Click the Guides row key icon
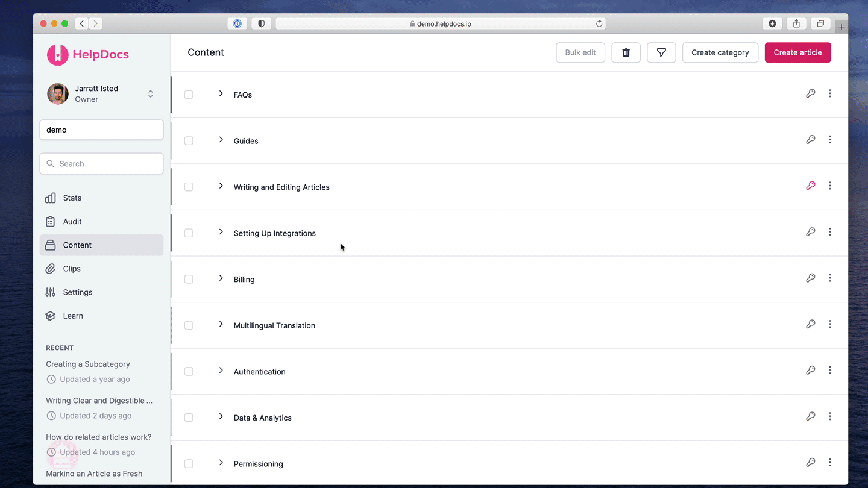The height and width of the screenshot is (488, 868). pyautogui.click(x=811, y=140)
